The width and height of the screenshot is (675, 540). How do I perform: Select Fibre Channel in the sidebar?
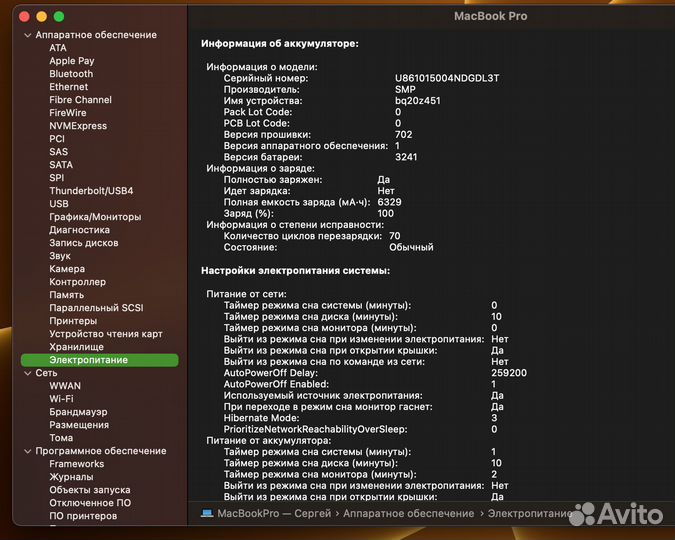point(81,100)
